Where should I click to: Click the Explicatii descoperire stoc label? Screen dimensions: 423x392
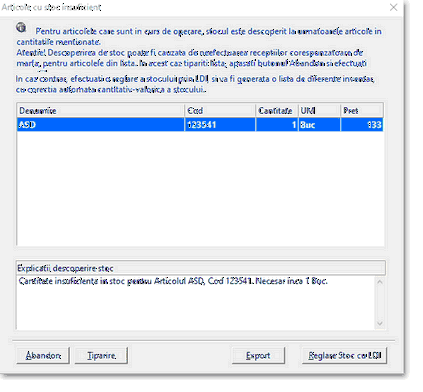(x=65, y=268)
